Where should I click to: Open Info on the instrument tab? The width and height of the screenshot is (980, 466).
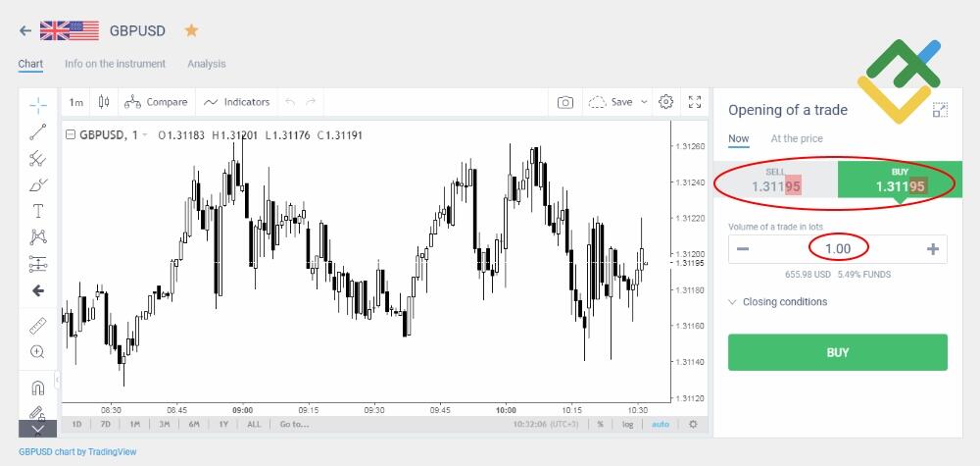115,64
